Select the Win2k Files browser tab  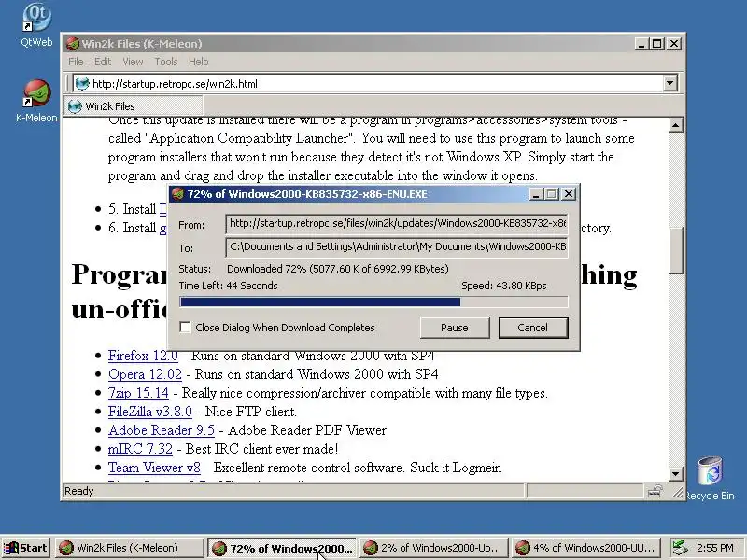pyautogui.click(x=134, y=105)
